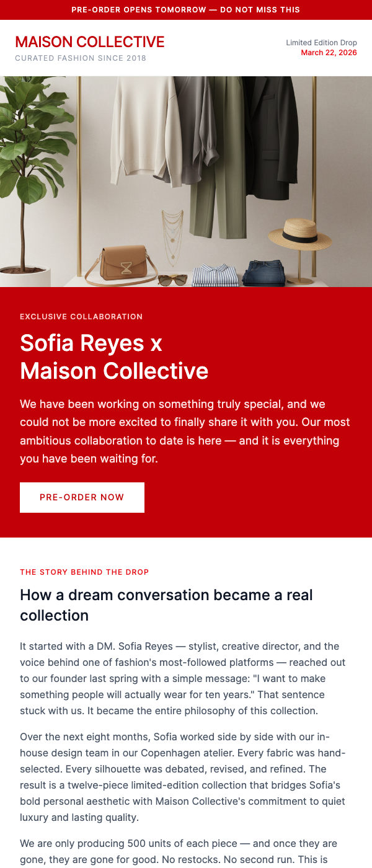Select the March 22, 2026 drop date

329,53
